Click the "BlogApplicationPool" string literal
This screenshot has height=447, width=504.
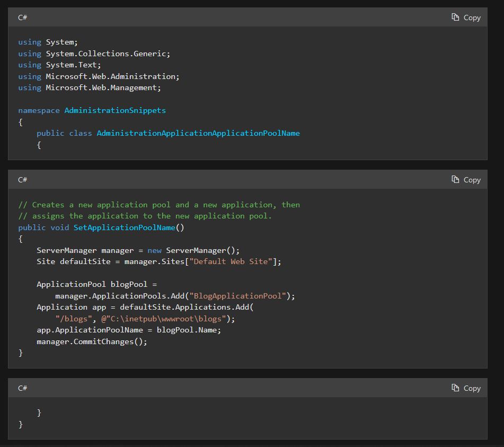[237, 296]
